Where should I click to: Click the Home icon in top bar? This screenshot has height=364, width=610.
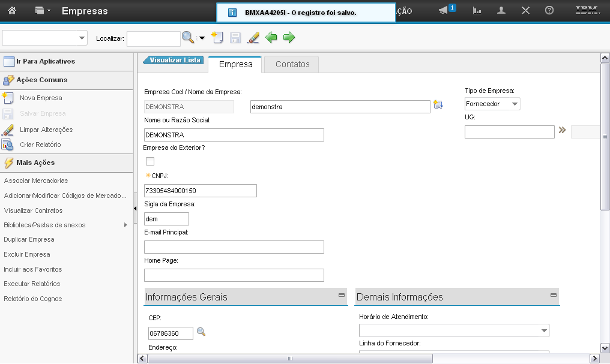pyautogui.click(x=12, y=11)
